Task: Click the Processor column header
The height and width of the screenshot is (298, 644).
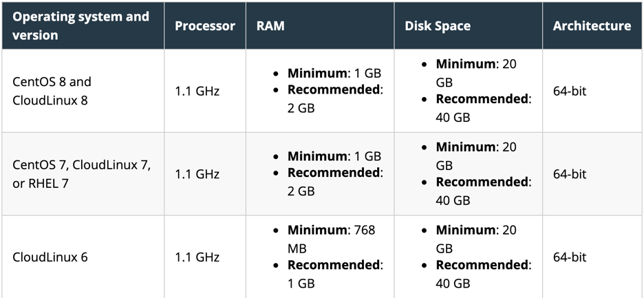Action: [204, 26]
